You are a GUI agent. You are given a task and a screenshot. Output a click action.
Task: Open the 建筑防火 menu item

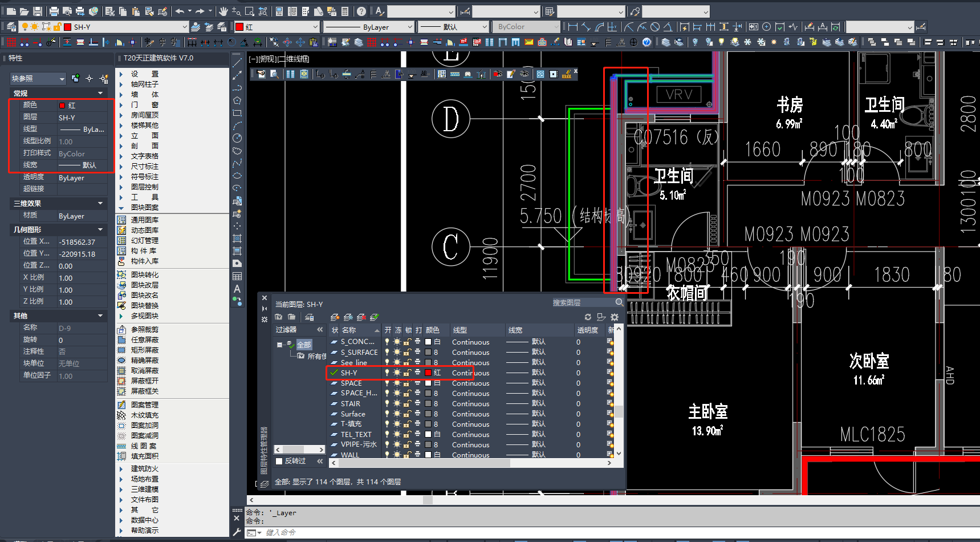click(x=145, y=468)
